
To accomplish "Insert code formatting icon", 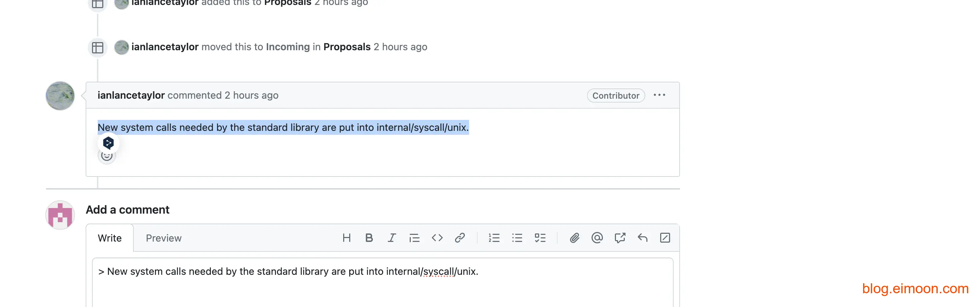I will (x=437, y=238).
